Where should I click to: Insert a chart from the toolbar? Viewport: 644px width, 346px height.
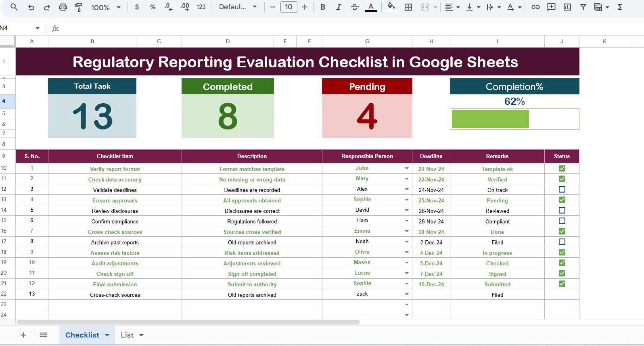pyautogui.click(x=567, y=7)
